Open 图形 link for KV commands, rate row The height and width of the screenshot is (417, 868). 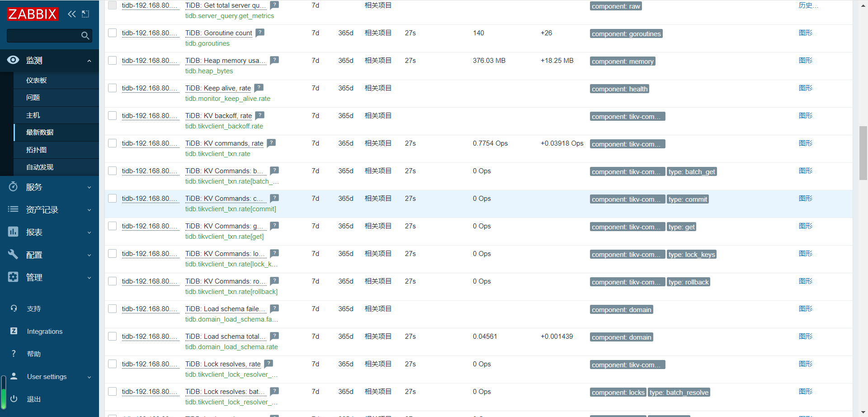[x=806, y=143]
